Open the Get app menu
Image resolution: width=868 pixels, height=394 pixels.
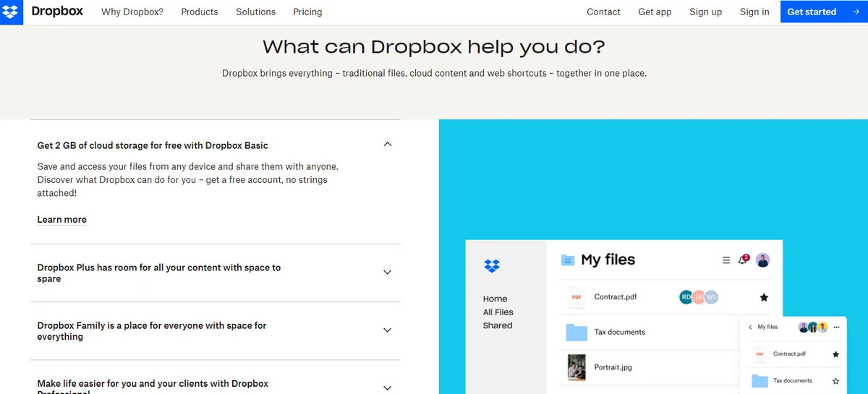click(x=655, y=12)
